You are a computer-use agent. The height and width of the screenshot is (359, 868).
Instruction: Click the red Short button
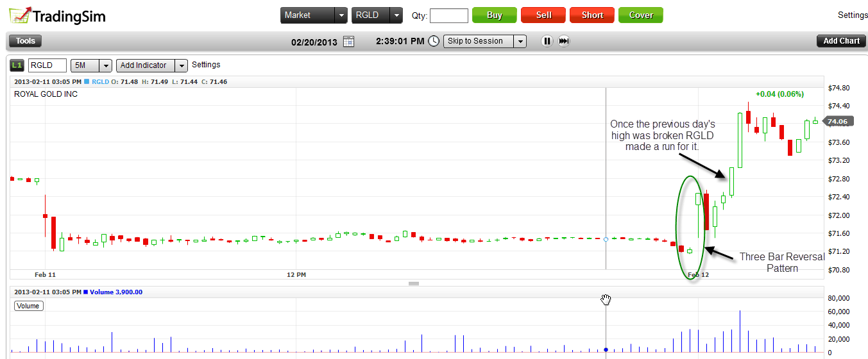(592, 15)
